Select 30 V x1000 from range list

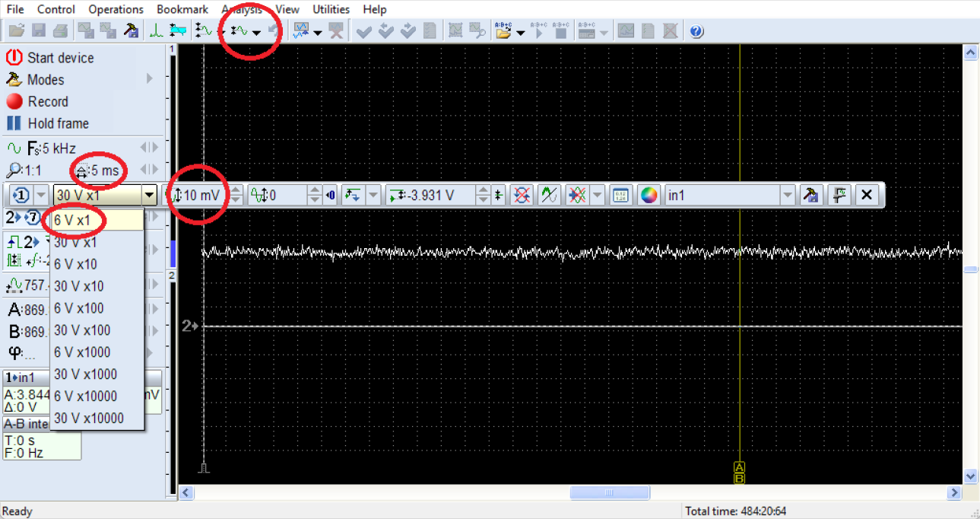click(x=97, y=374)
